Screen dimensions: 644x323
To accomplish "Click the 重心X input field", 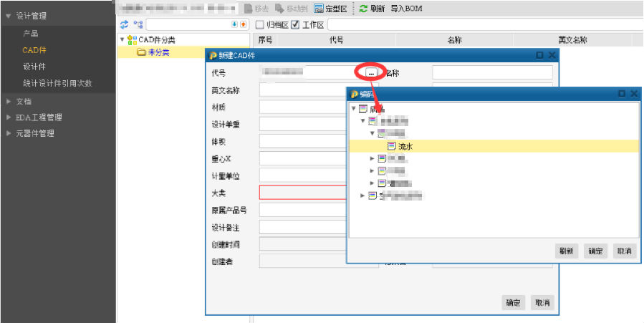I will click(303, 158).
